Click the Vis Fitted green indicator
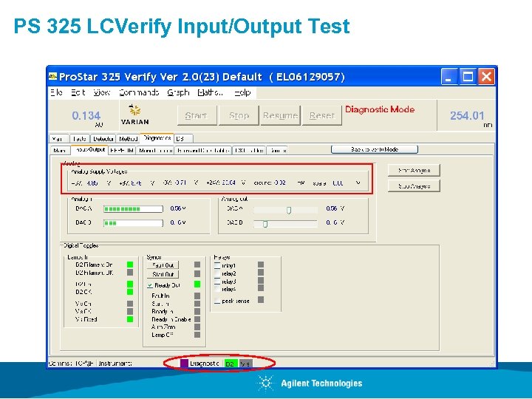Image resolution: width=532 pixels, height=399 pixels. pyautogui.click(x=130, y=319)
